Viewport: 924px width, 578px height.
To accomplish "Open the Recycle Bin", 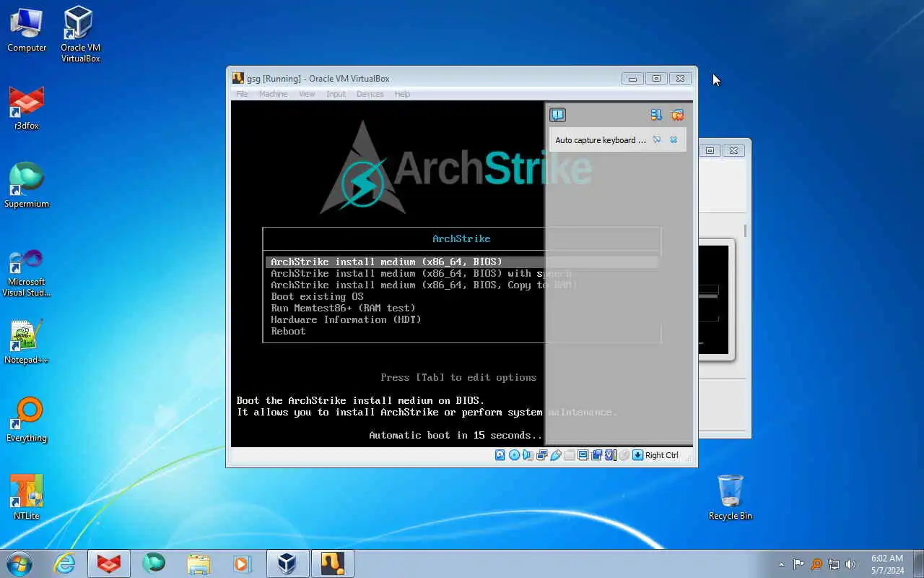I will click(x=730, y=497).
